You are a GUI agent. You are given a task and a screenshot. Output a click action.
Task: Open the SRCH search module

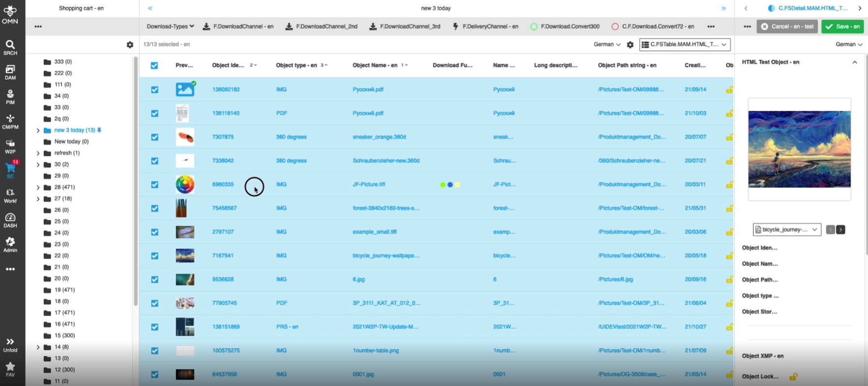(x=10, y=48)
